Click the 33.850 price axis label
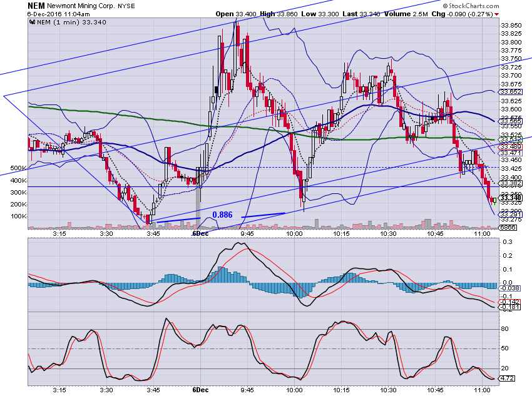The width and height of the screenshot is (532, 396). [x=511, y=26]
